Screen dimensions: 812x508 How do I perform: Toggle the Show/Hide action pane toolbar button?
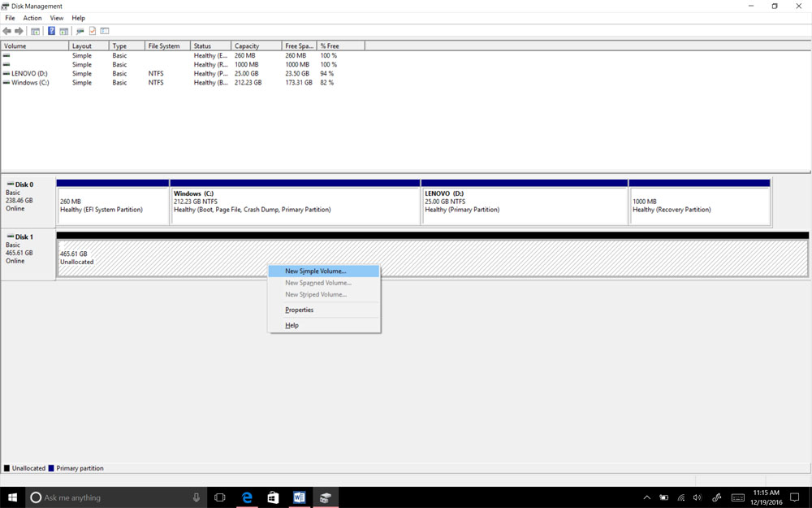64,31
